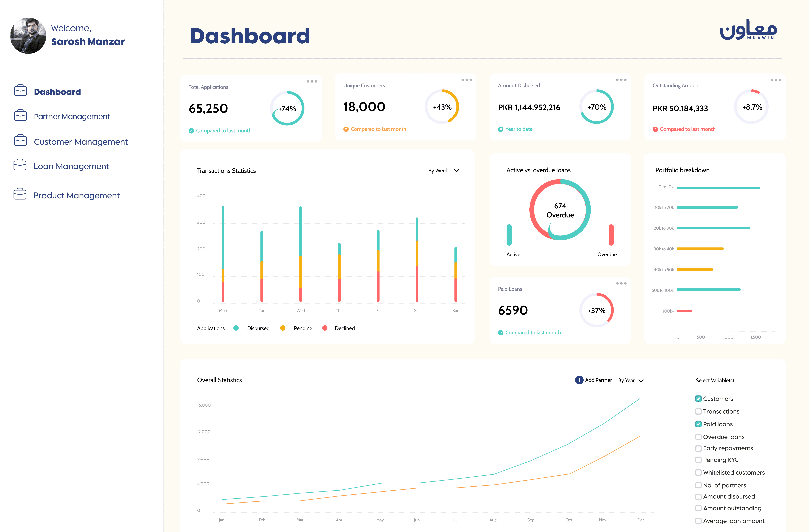Click the teal Applications legend dot
Image resolution: width=809 pixels, height=532 pixels.
click(x=236, y=328)
